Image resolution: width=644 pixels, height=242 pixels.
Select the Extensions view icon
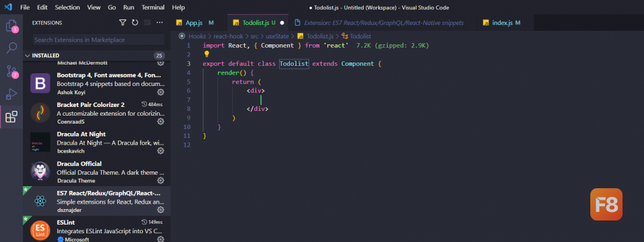[11, 117]
